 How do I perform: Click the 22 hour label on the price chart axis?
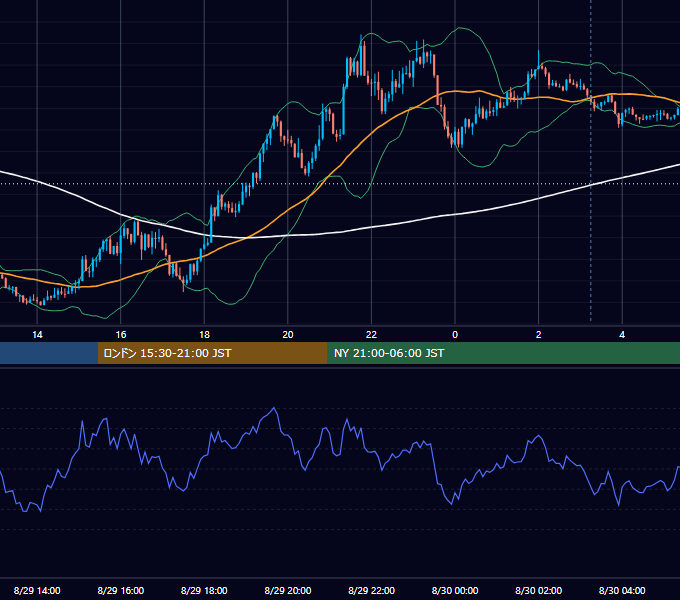point(371,335)
